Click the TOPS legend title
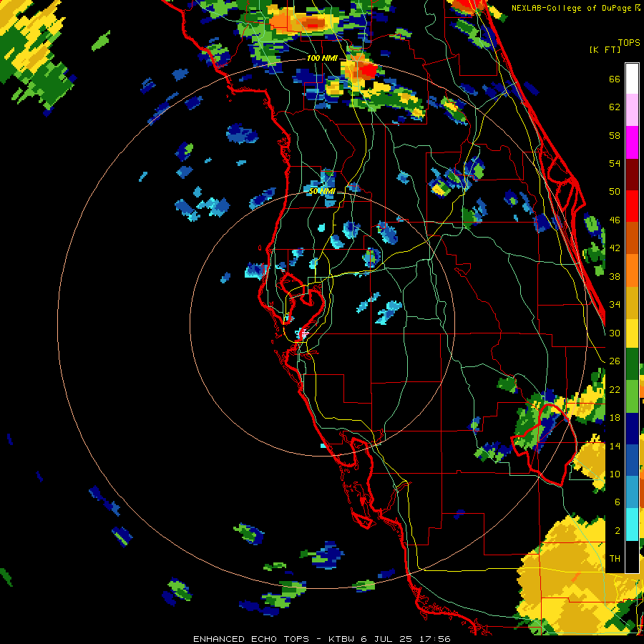 [629, 42]
